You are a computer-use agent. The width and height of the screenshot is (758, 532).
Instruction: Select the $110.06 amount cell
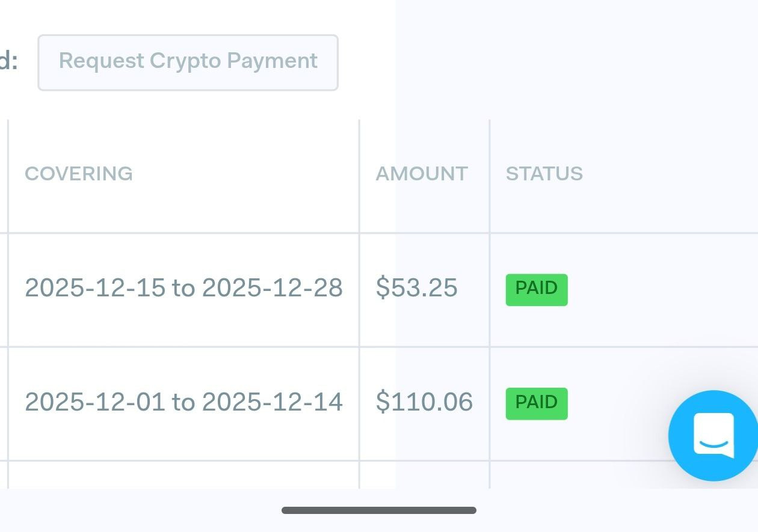(424, 402)
